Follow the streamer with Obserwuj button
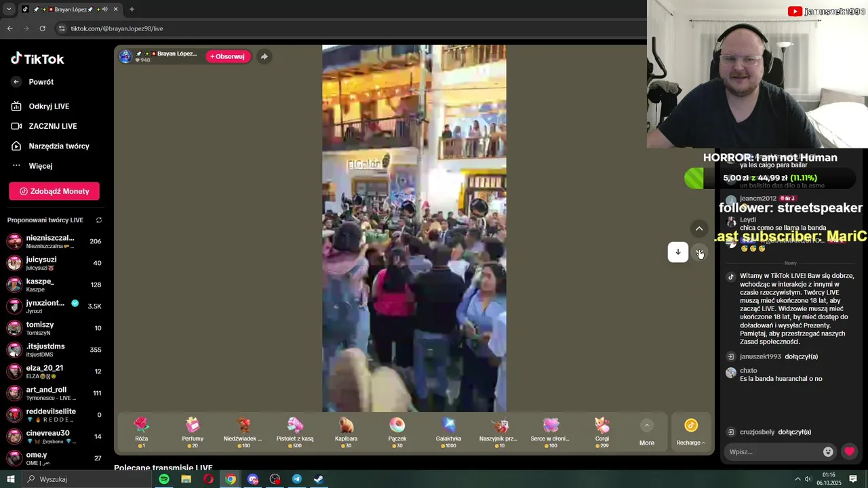This screenshot has width=868, height=488. coord(228,56)
